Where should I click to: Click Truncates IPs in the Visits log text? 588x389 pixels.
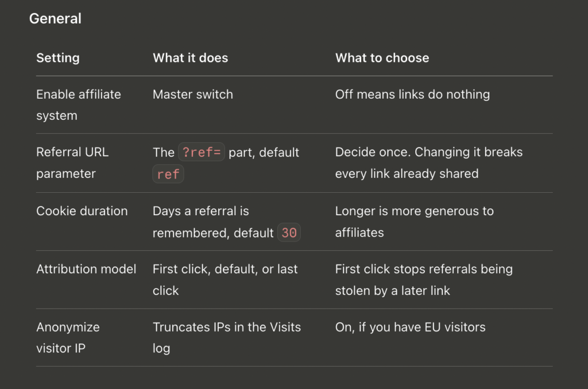click(x=226, y=338)
